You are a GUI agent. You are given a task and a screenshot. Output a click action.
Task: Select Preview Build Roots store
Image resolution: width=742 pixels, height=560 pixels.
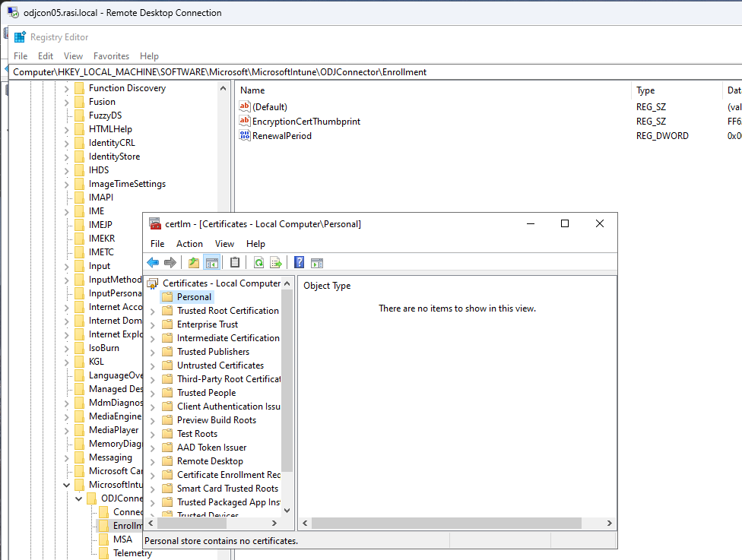click(x=216, y=420)
